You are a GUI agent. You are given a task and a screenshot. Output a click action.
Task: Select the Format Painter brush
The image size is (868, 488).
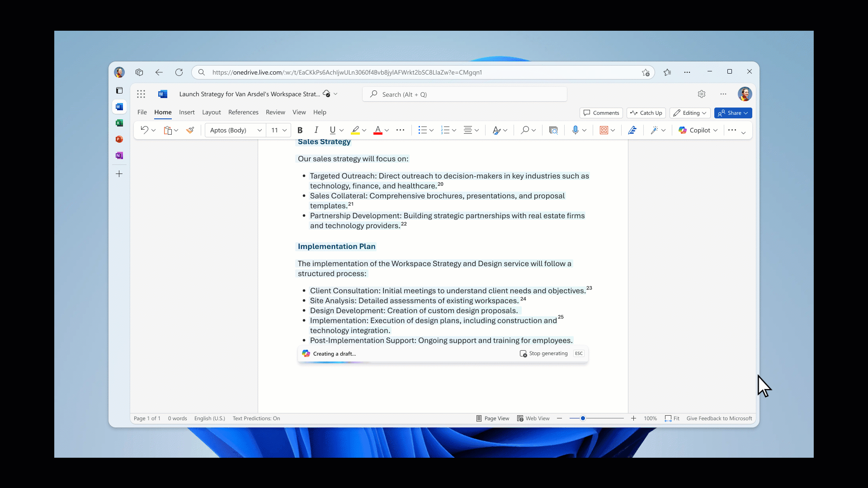coord(190,130)
